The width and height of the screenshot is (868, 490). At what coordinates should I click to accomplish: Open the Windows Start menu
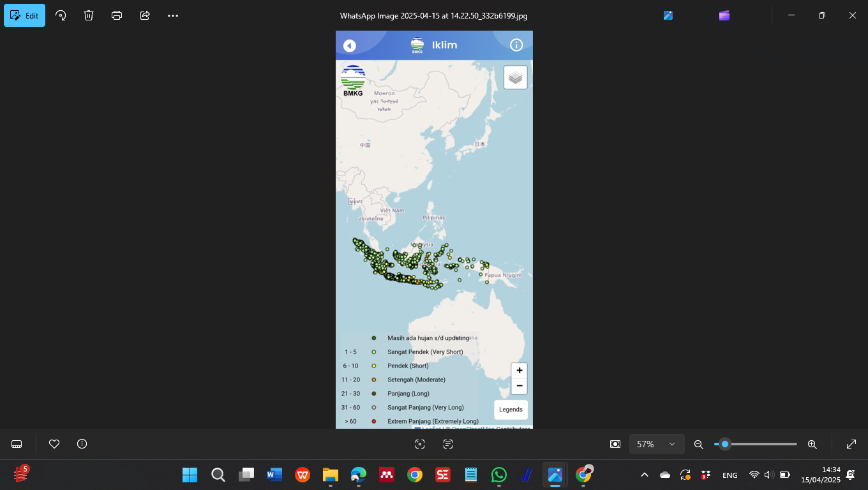(190, 475)
